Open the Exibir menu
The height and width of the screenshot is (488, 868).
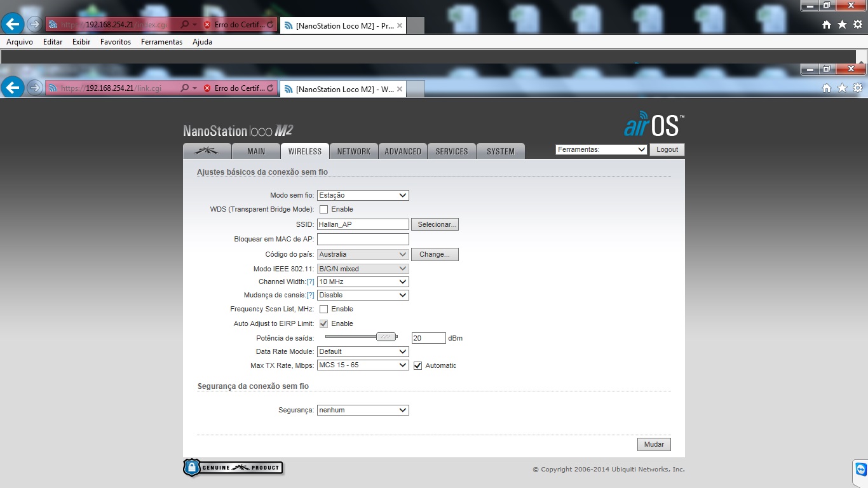point(81,42)
